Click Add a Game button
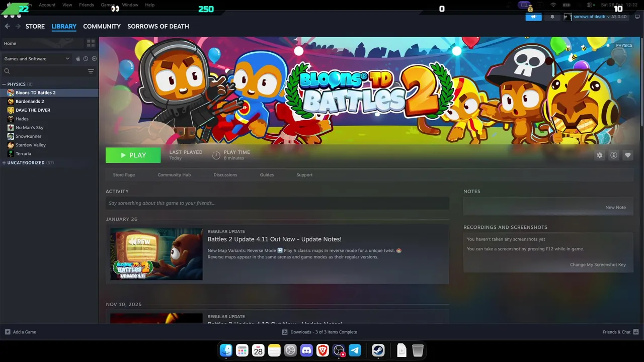This screenshot has height=362, width=644. pos(21,332)
